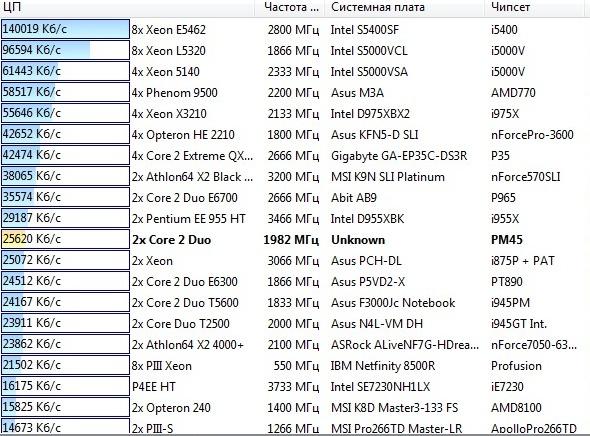Image resolution: width=590 pixels, height=436 pixels.
Task: Click the Asus PCH-DL motherboard cell
Action: [x=366, y=261]
